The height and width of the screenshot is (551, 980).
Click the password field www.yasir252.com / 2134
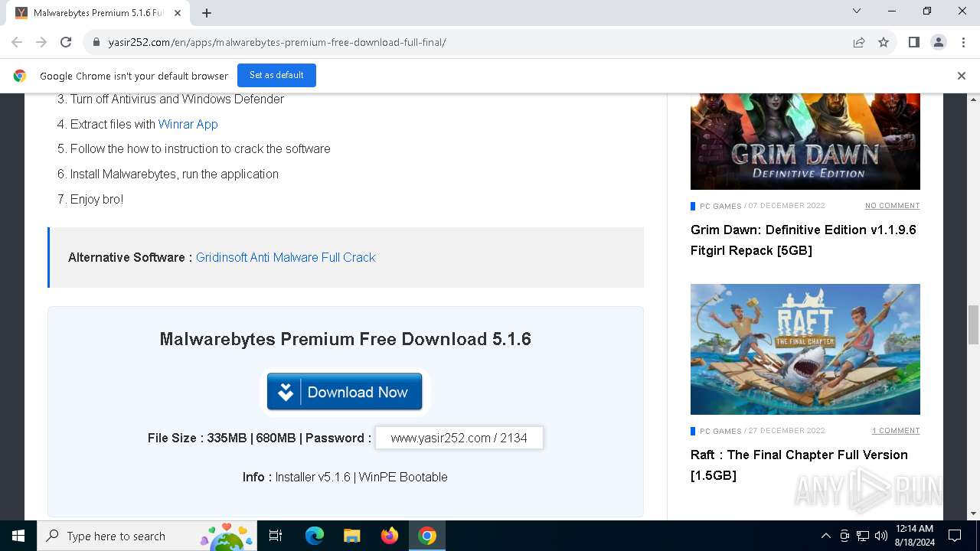click(x=459, y=438)
